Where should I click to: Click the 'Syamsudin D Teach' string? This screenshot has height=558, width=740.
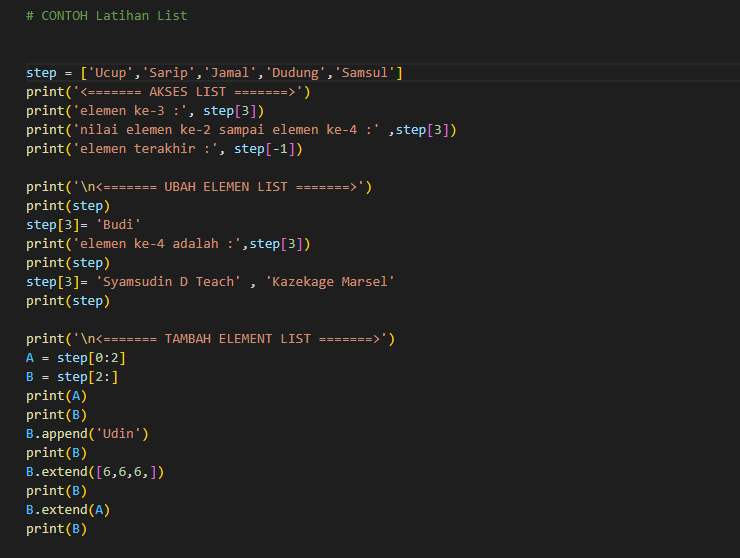(168, 282)
